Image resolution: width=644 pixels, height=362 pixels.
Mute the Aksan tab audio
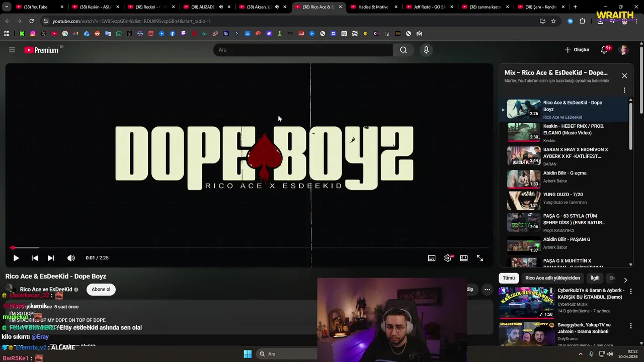pos(276,7)
